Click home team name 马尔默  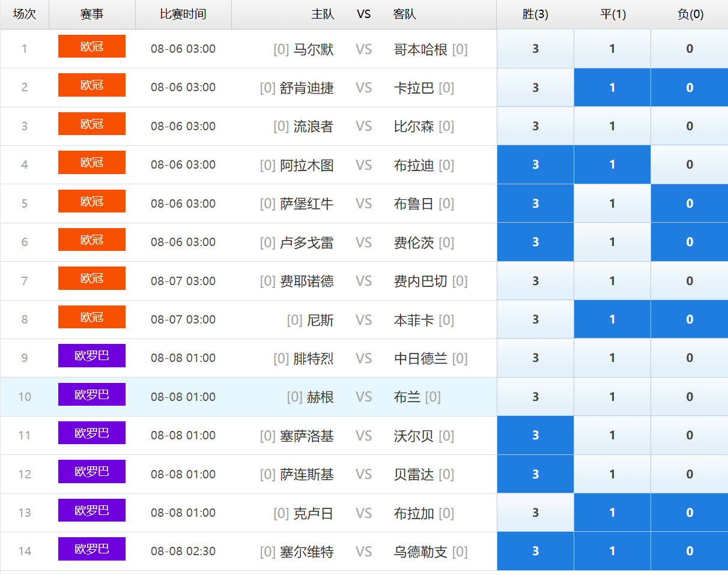314,49
